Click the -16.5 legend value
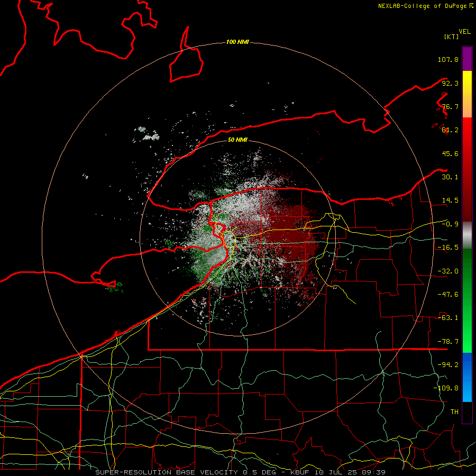Image resolution: width=476 pixels, height=476 pixels. point(448,248)
